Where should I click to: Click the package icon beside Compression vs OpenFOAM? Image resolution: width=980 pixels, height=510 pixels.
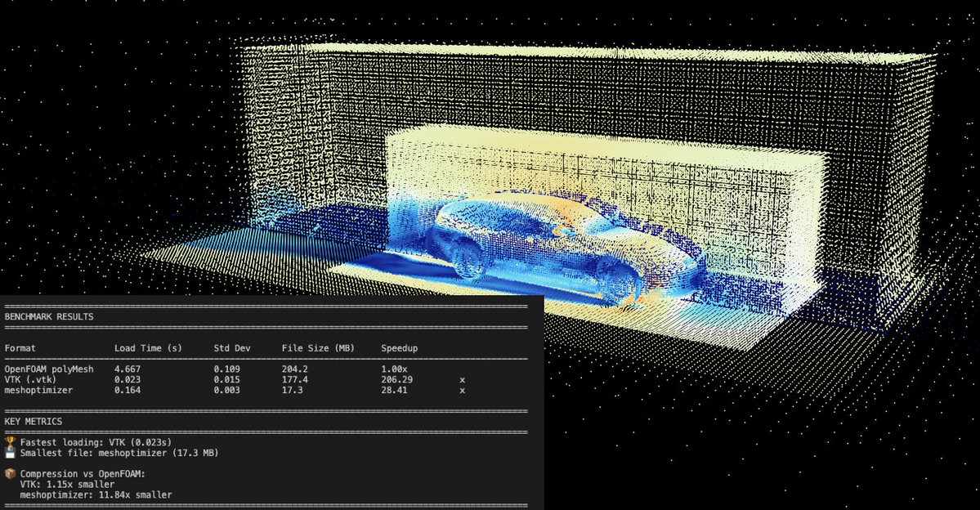pyautogui.click(x=10, y=473)
